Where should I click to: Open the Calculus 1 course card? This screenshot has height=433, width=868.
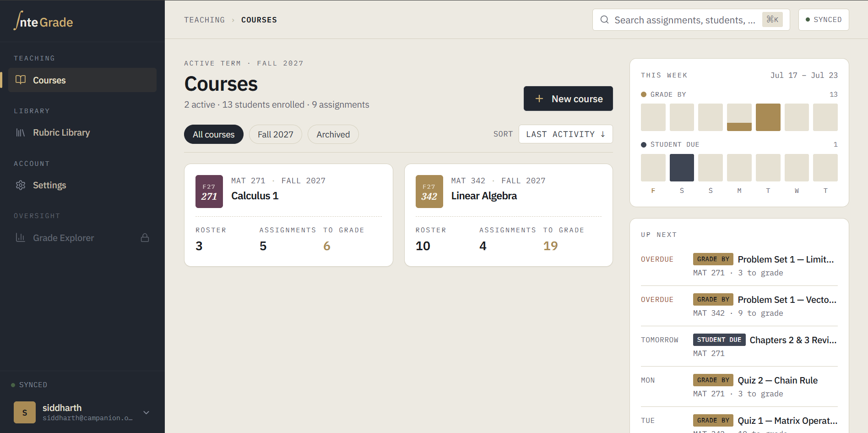288,215
